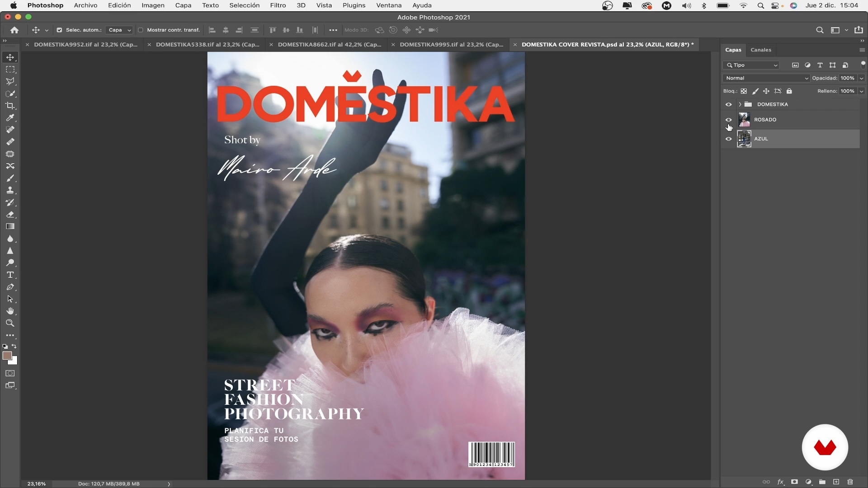The width and height of the screenshot is (868, 488).
Task: Hide the AZUL layer
Action: (x=728, y=139)
